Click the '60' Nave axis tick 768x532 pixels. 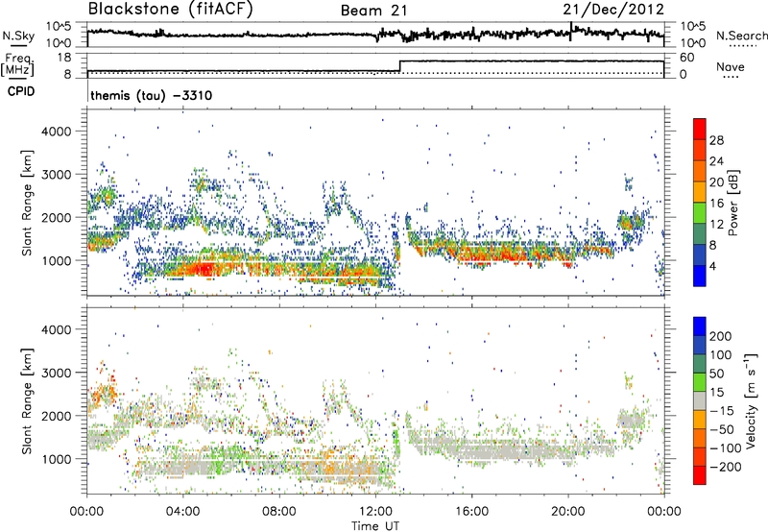point(687,58)
